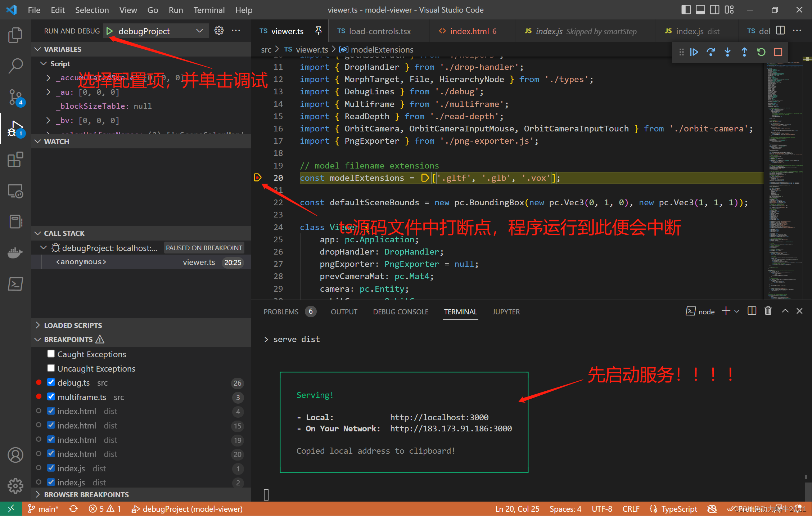Stop the debug session
Viewport: 812px width, 516px height.
tap(778, 52)
